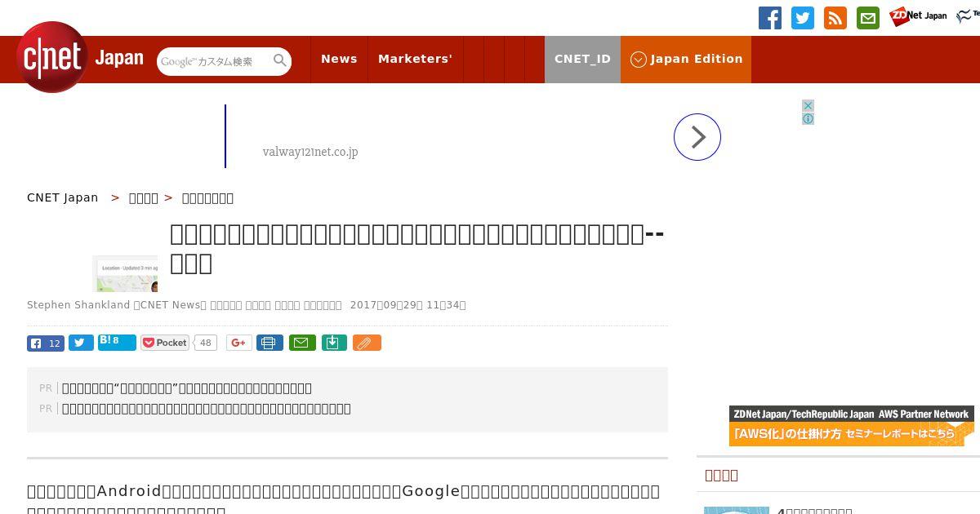
Task: Click the CNET Japan logo
Action: (x=80, y=57)
